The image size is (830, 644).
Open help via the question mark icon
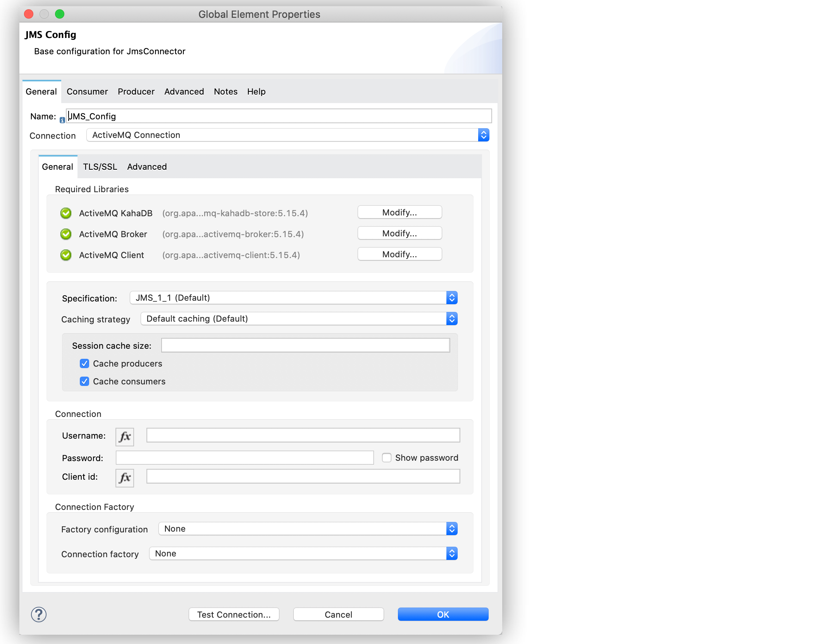click(39, 615)
